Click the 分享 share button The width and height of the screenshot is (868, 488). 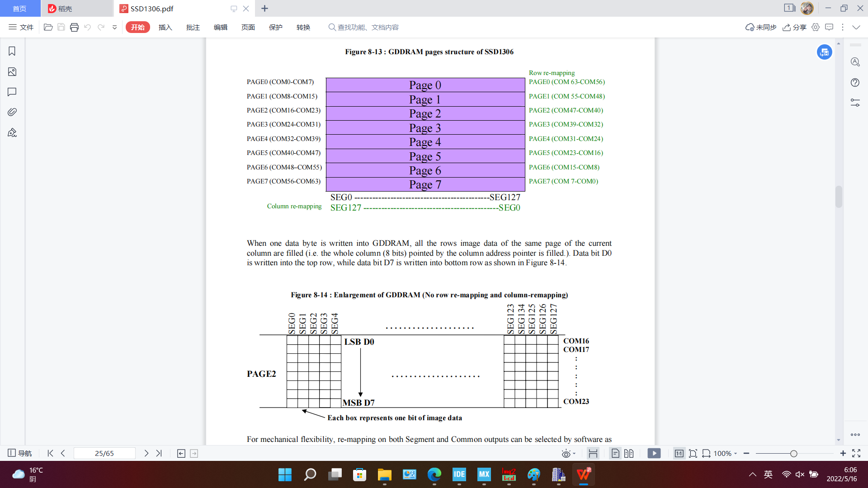(x=795, y=27)
